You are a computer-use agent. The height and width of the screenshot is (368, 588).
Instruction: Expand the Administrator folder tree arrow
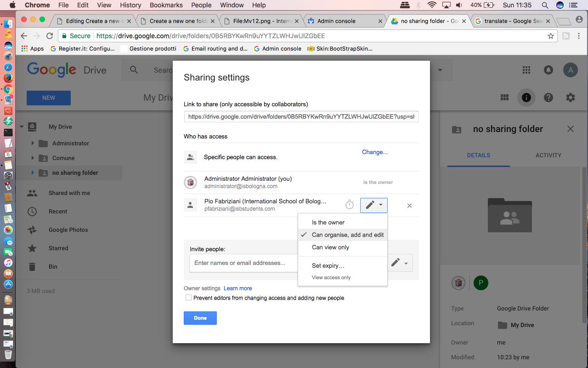[33, 143]
